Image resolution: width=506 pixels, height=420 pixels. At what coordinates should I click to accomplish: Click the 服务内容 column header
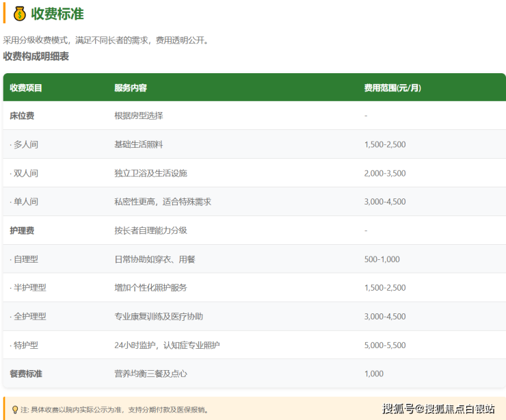(x=131, y=88)
